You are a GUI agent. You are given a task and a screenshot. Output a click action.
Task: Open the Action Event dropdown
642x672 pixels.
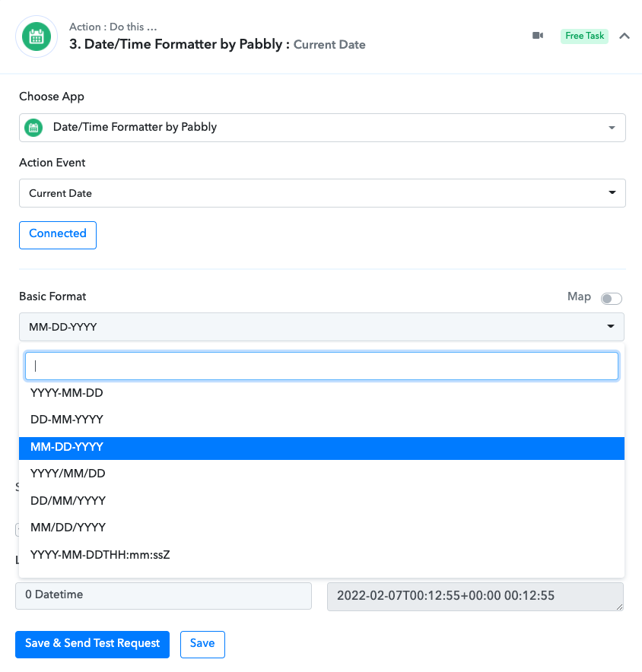point(322,193)
